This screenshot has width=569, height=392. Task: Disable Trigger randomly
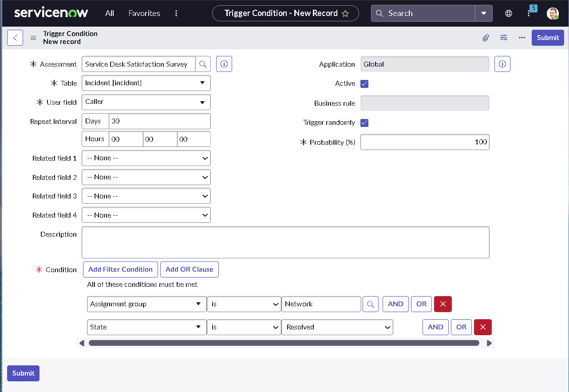pyautogui.click(x=364, y=123)
